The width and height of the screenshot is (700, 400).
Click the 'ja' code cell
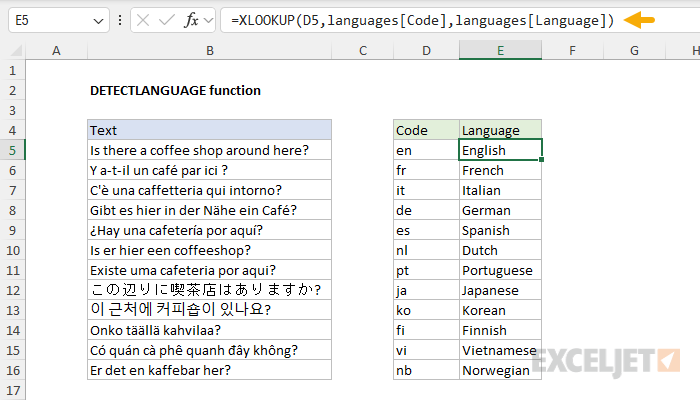[x=426, y=290]
